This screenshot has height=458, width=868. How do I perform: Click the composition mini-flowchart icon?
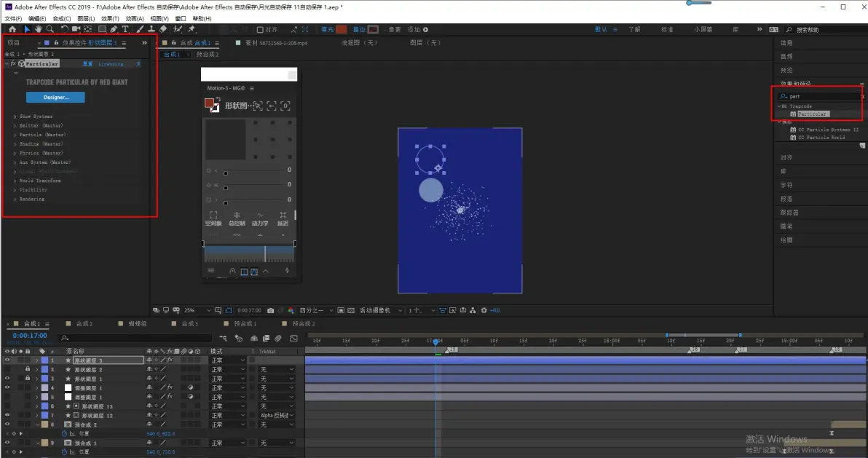223,338
